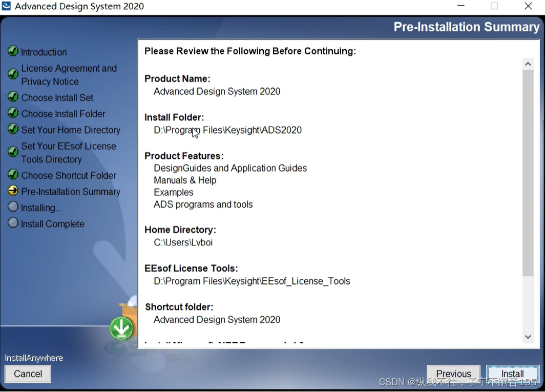Click the Install button
The image size is (545, 392).
click(513, 374)
